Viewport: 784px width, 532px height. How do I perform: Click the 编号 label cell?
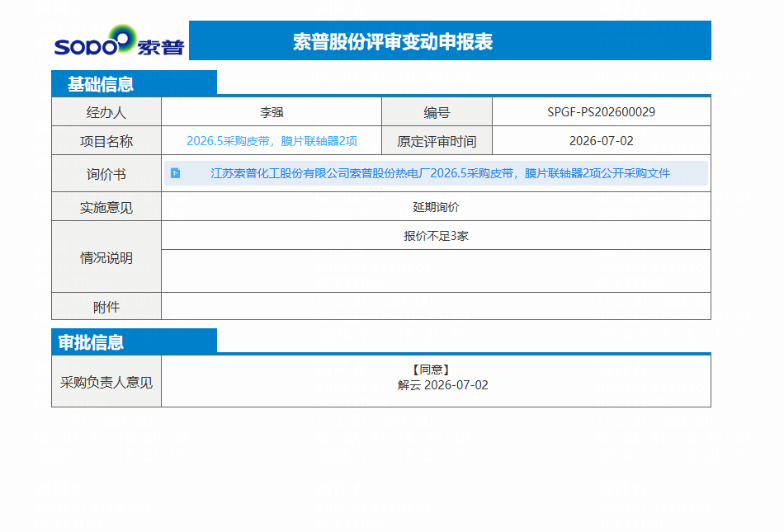click(x=437, y=112)
